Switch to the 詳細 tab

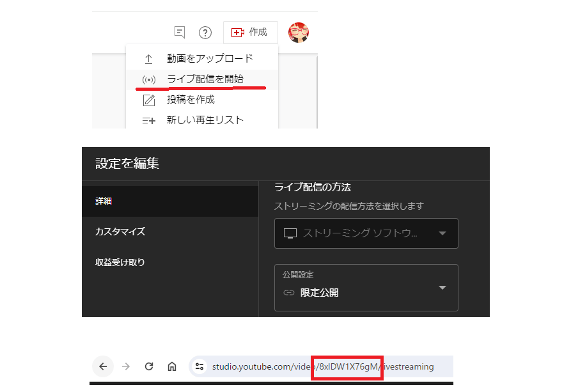point(170,201)
